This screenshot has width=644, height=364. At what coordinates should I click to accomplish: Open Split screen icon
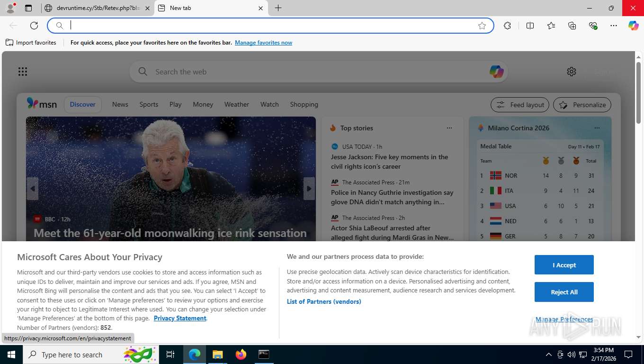[530, 26]
